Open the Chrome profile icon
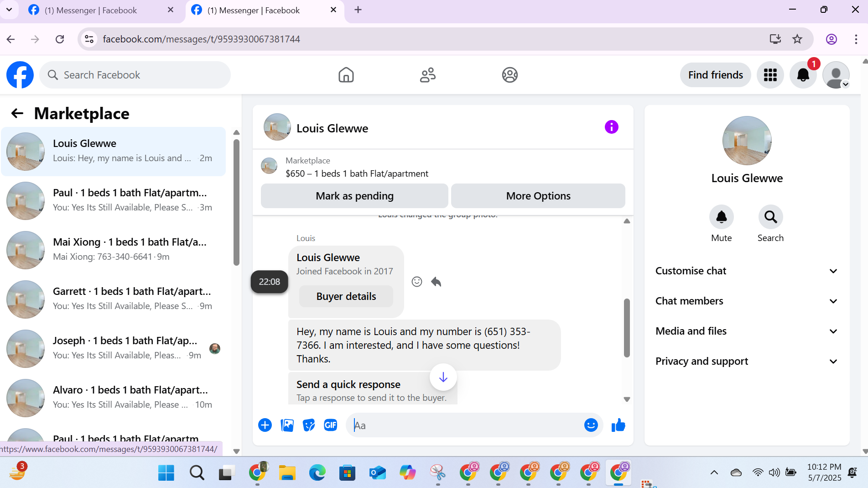 pos(832,39)
